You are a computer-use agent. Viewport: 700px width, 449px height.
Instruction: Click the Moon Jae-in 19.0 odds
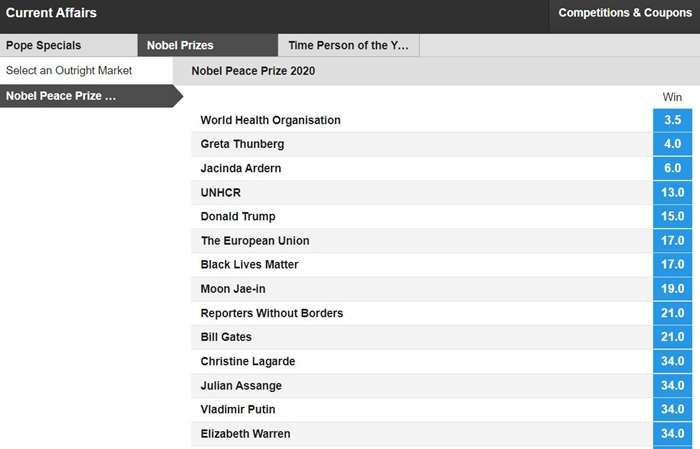pyautogui.click(x=672, y=289)
